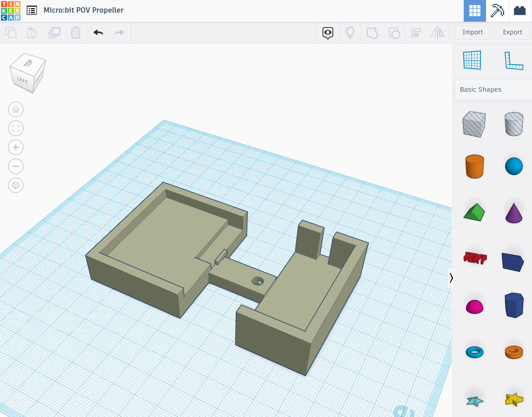Click the Show all eye icon
The image size is (532, 417).
pos(328,33)
